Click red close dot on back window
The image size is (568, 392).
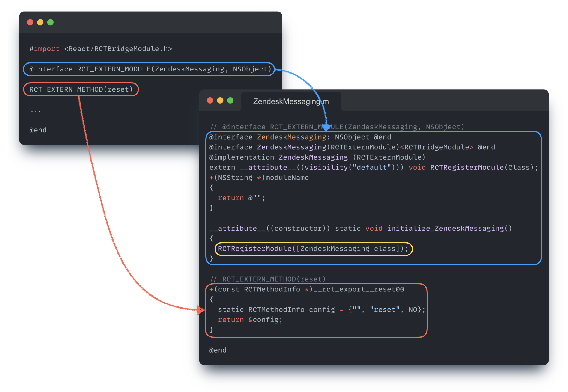[x=30, y=22]
